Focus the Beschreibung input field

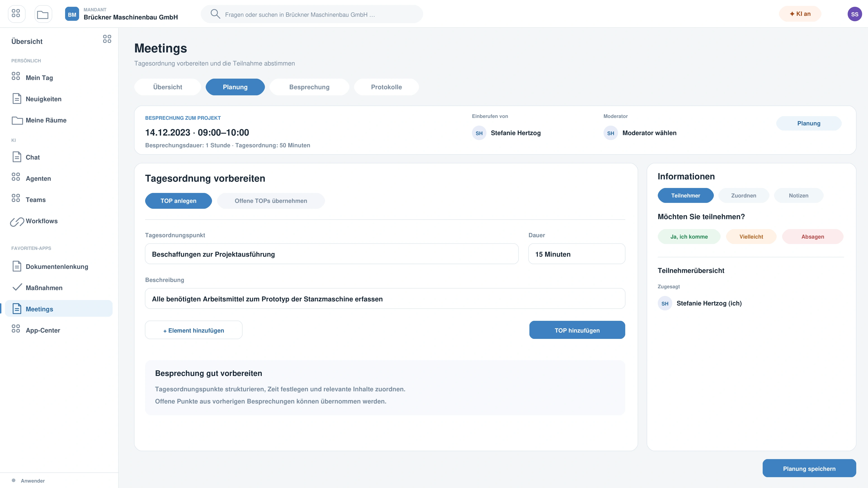tap(385, 299)
